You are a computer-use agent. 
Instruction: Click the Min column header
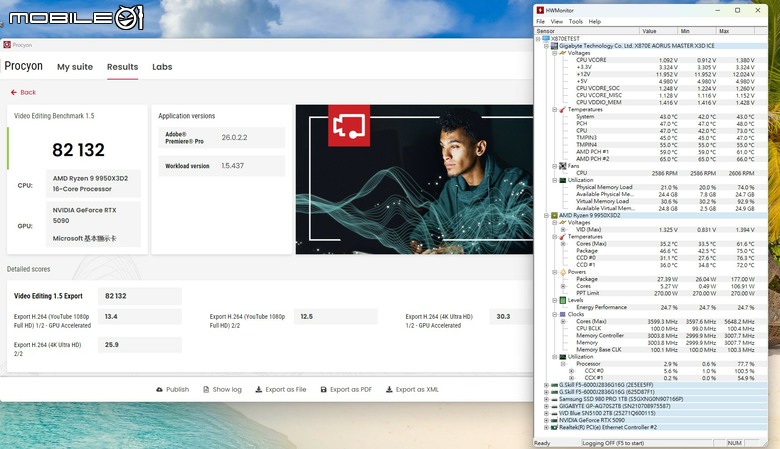point(697,31)
